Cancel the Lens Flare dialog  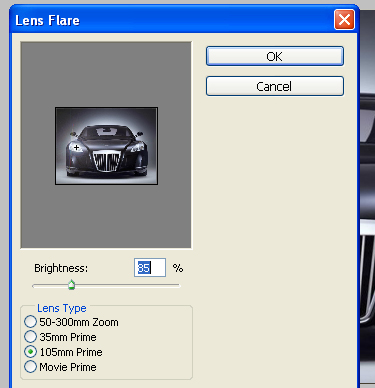point(275,86)
